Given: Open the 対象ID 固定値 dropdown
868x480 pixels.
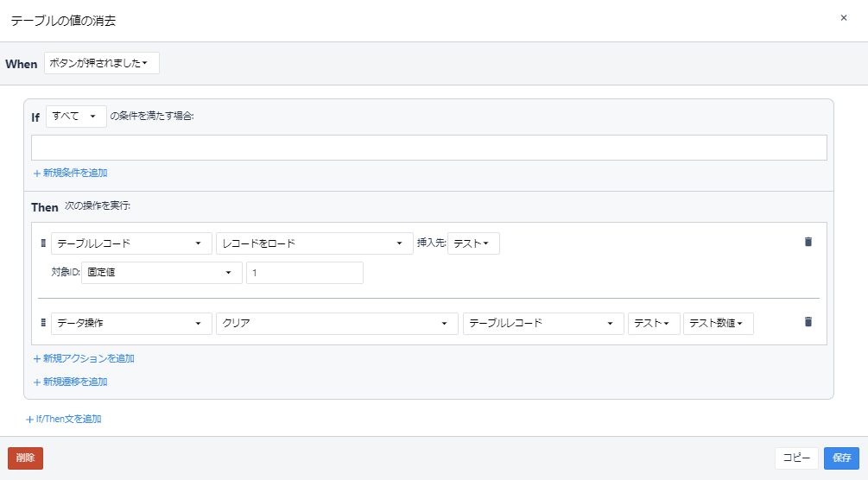Looking at the screenshot, I should tap(162, 273).
